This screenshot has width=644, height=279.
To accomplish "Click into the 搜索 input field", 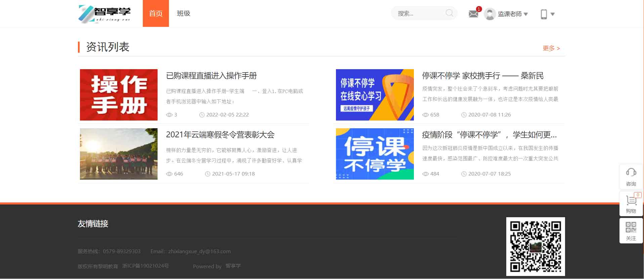I will tap(418, 13).
